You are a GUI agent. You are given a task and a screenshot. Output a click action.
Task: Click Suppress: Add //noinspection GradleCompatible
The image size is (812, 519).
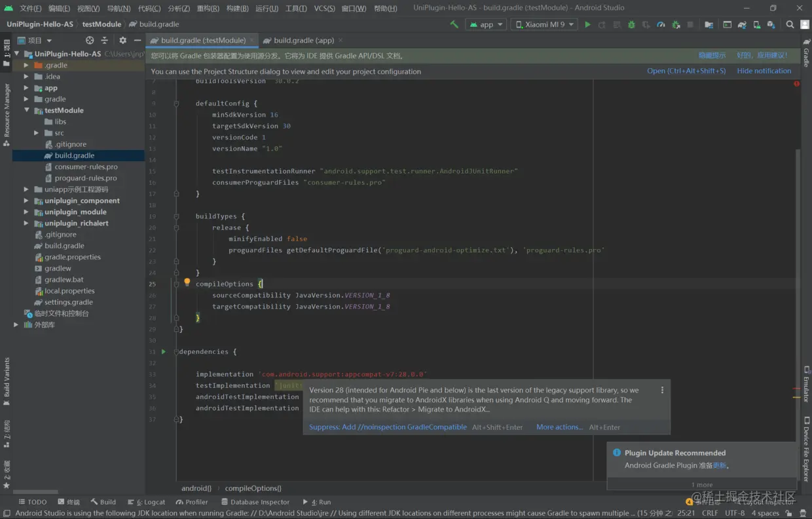(388, 427)
